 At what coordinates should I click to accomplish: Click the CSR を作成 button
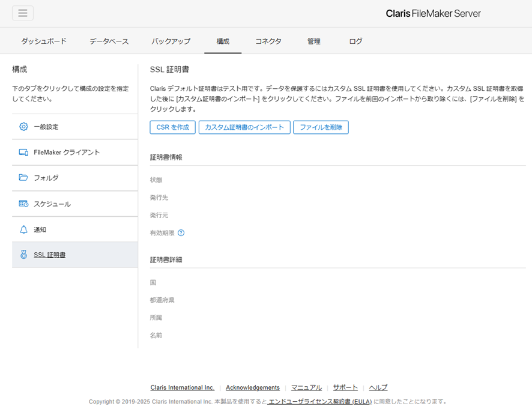(x=173, y=127)
